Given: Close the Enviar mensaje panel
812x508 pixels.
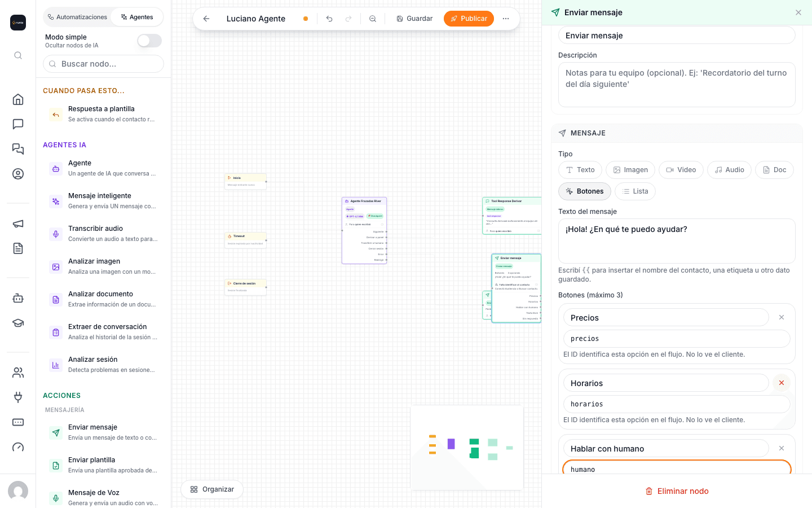Looking at the screenshot, I should 798,12.
